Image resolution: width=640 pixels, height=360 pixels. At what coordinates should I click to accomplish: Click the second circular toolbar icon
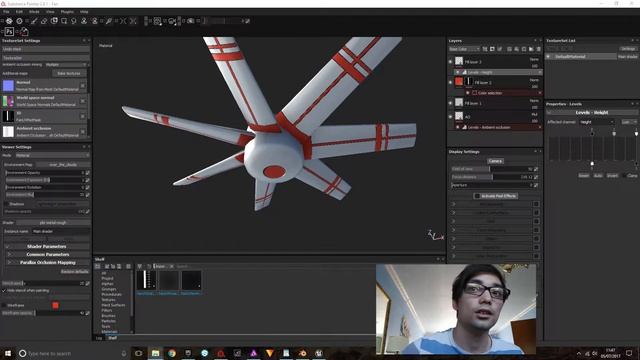pos(19,21)
